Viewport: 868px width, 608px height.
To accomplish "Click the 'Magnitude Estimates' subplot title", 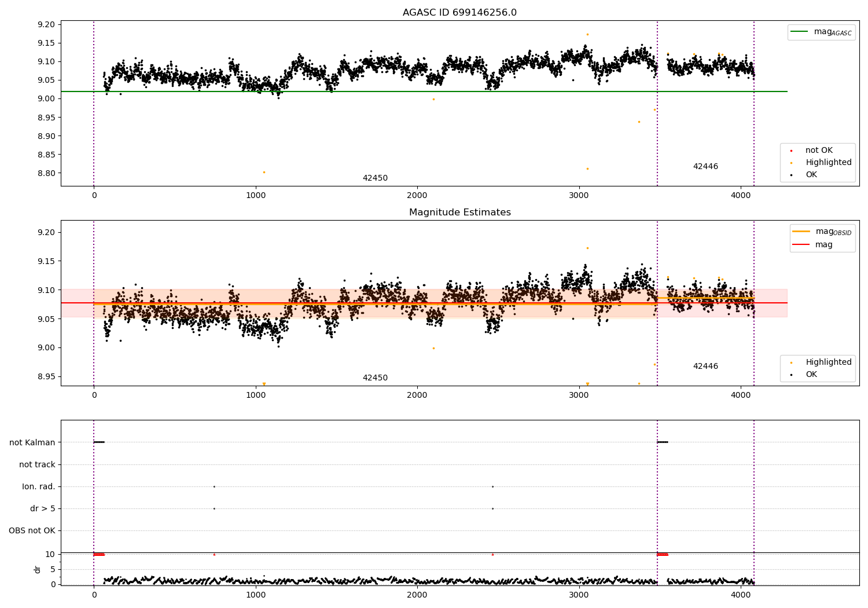I will [459, 213].
